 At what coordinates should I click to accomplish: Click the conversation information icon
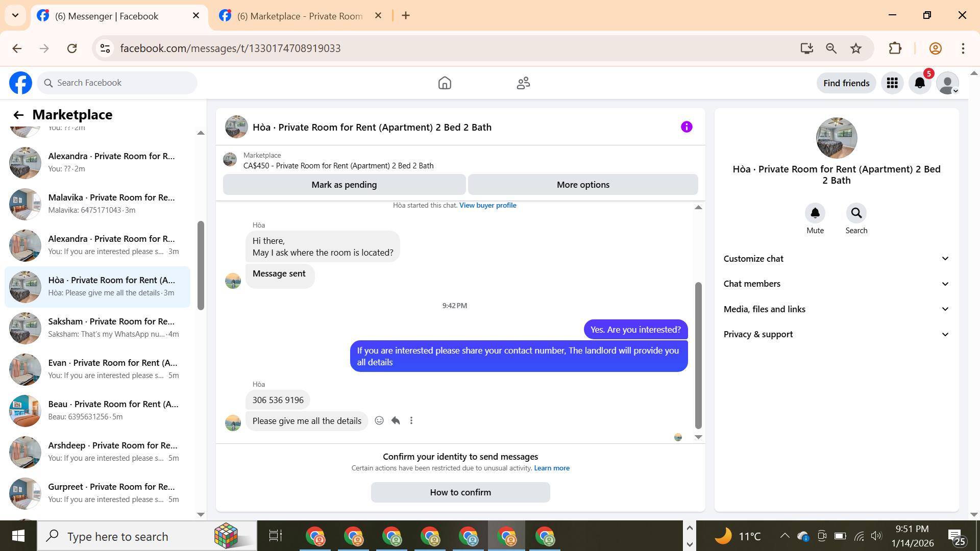(687, 127)
